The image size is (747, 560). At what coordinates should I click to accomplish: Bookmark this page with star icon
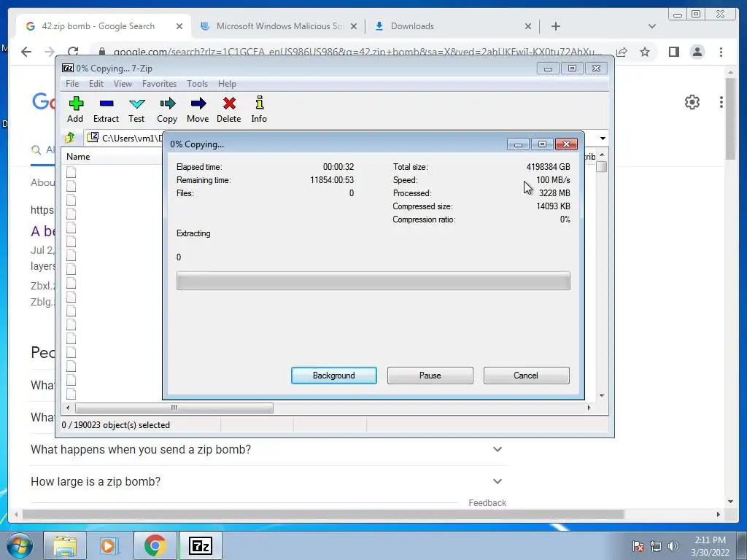tap(645, 52)
